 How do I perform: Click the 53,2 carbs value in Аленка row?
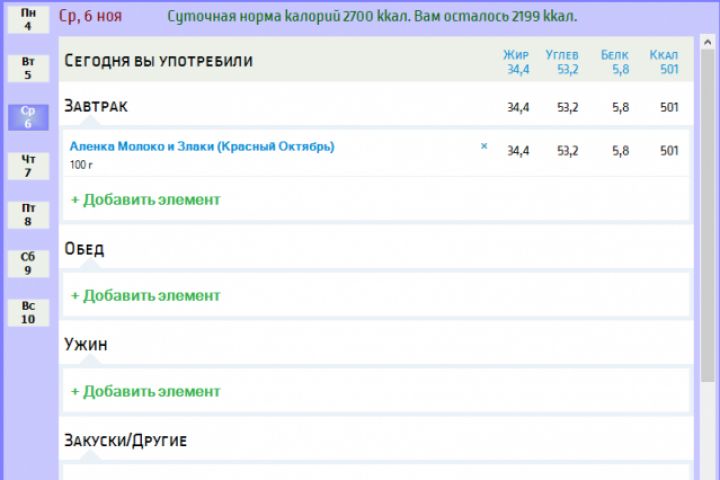[568, 151]
